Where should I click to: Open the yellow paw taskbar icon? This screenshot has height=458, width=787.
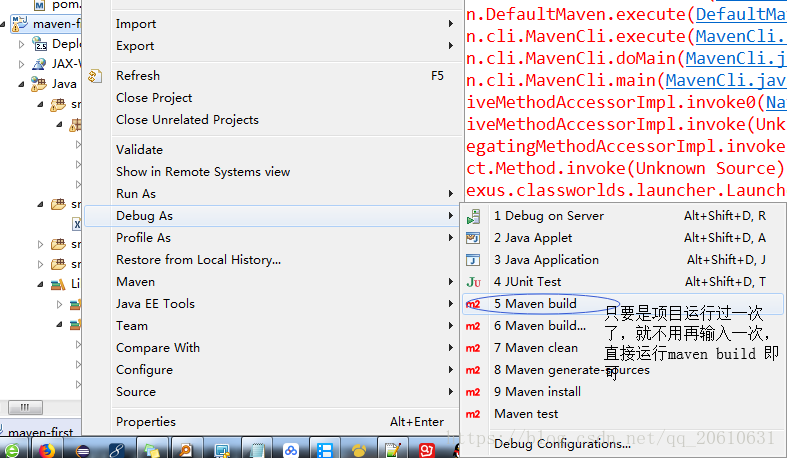point(359,450)
